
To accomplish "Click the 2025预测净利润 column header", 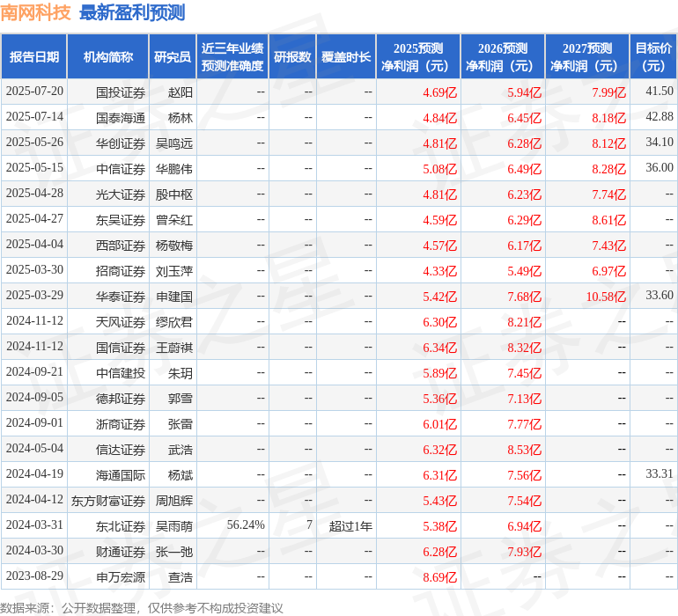I will [418, 57].
